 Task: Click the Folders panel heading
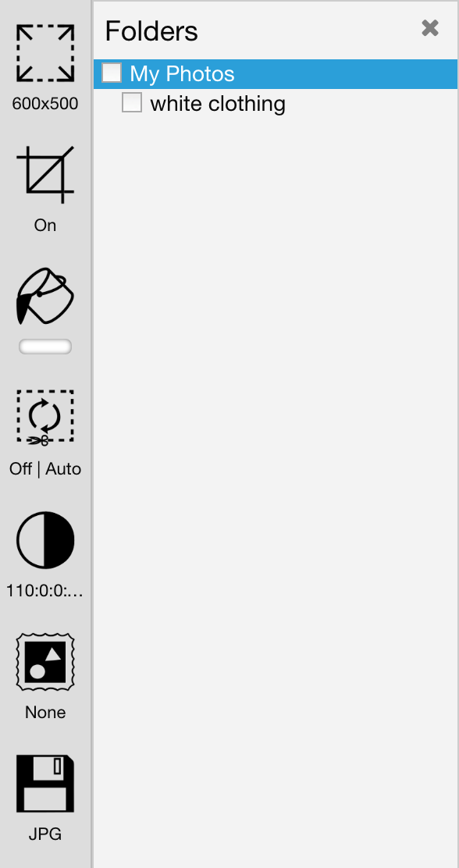[x=151, y=31]
